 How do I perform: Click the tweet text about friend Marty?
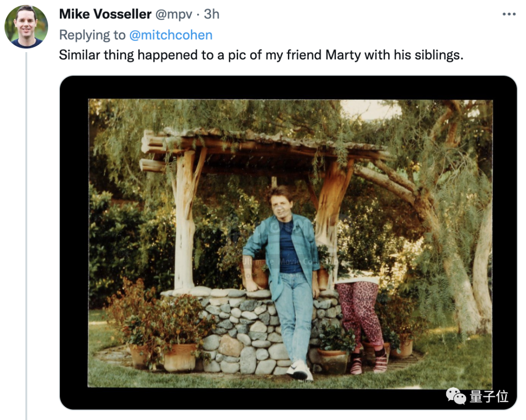261,55
